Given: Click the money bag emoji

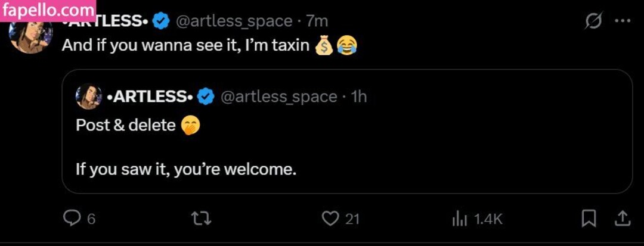Looking at the screenshot, I should [324, 45].
